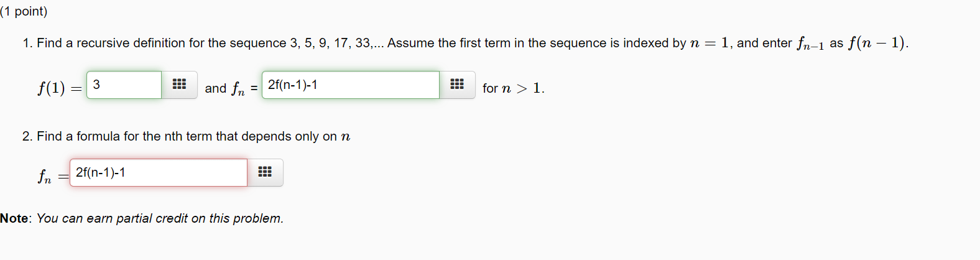The height and width of the screenshot is (260, 980).
Task: Click the '(1 point)' label at the top
Action: [x=24, y=11]
